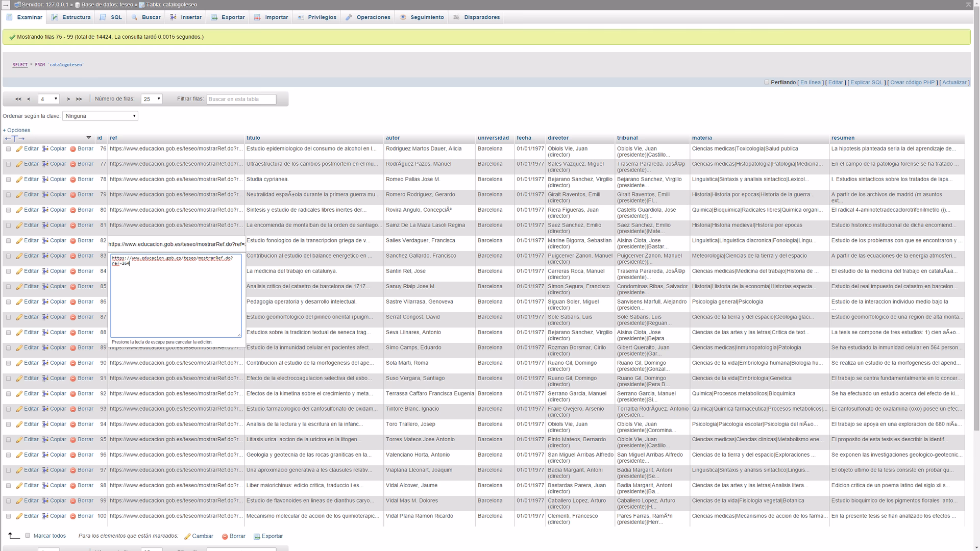Click the Privilegios tab icon
This screenshot has width=980, height=551.
pyautogui.click(x=301, y=17)
